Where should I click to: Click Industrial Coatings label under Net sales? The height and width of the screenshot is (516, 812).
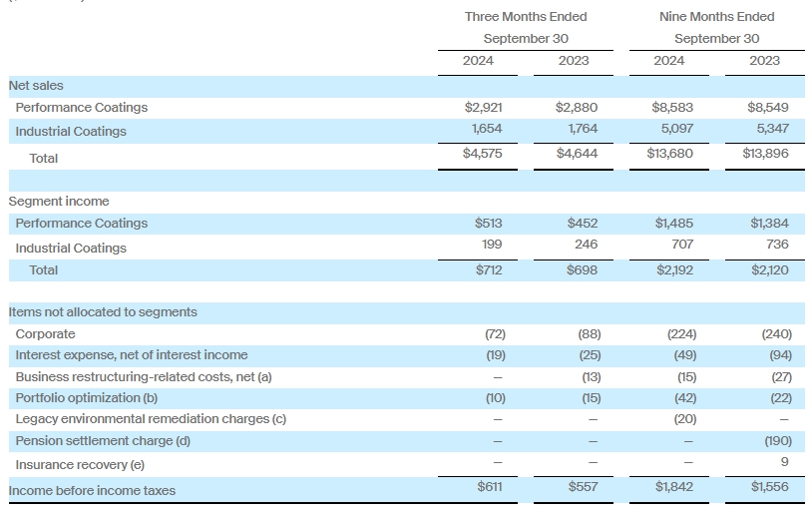[x=71, y=131]
